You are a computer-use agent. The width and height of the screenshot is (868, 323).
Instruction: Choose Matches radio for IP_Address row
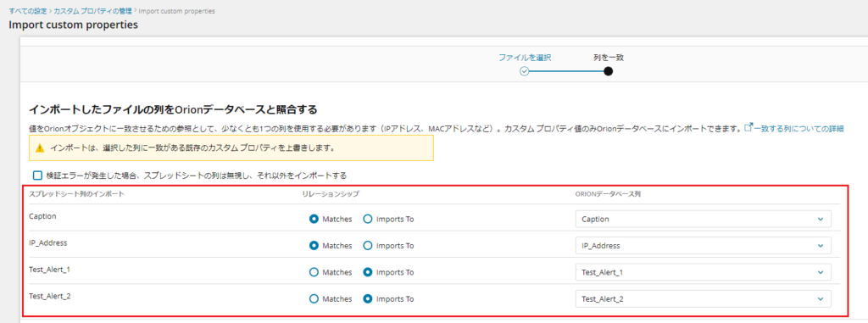click(x=314, y=246)
